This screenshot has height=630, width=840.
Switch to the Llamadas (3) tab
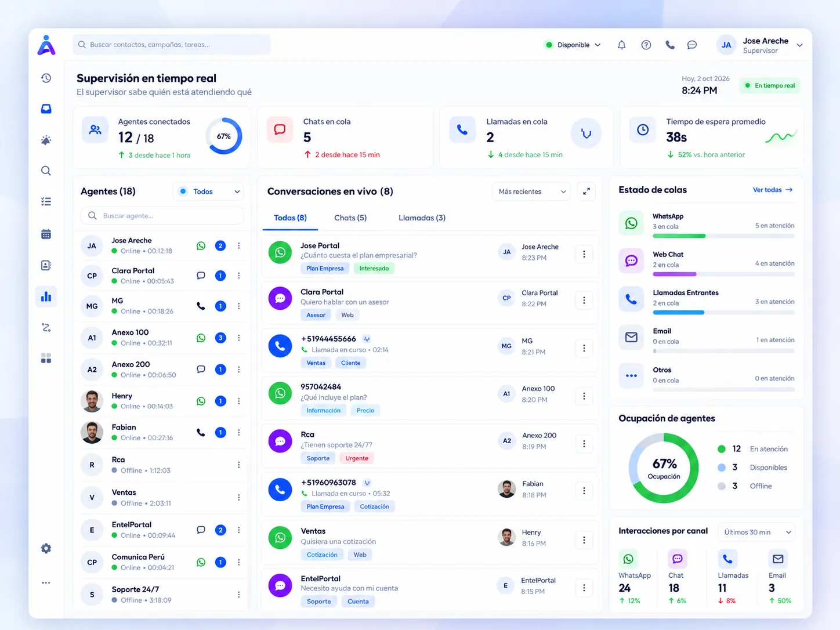pyautogui.click(x=422, y=218)
